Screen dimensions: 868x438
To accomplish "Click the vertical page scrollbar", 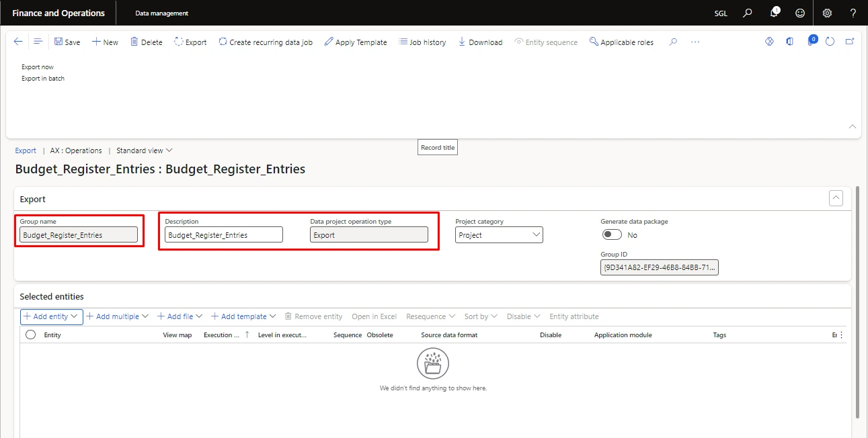I will 857,301.
